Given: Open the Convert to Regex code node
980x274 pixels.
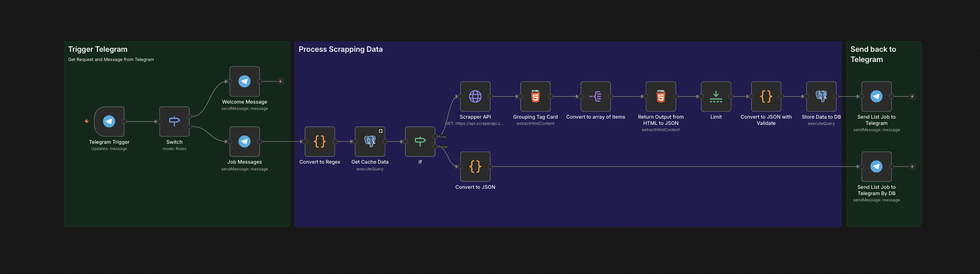Looking at the screenshot, I should pyautogui.click(x=319, y=141).
